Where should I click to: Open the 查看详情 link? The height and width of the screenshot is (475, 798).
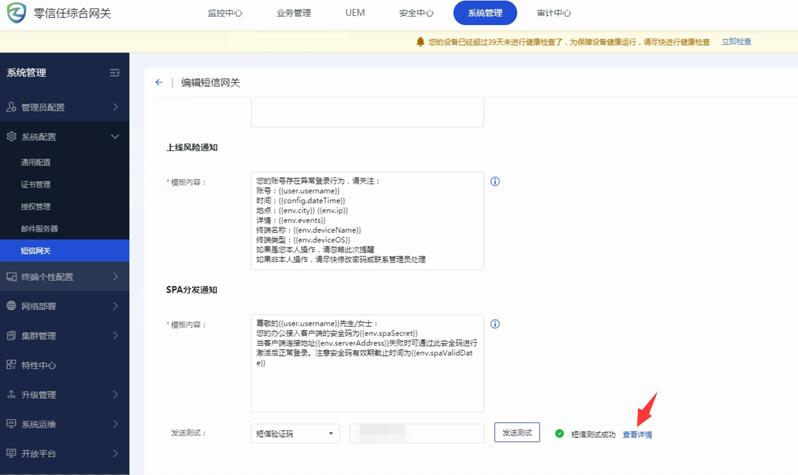(637, 435)
